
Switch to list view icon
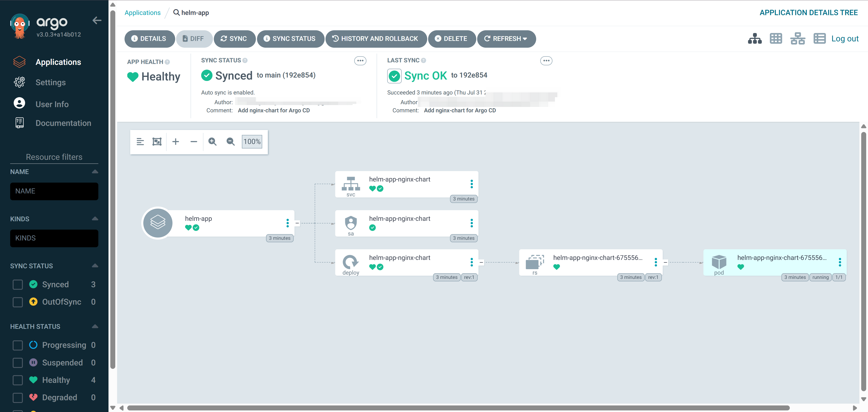(819, 39)
